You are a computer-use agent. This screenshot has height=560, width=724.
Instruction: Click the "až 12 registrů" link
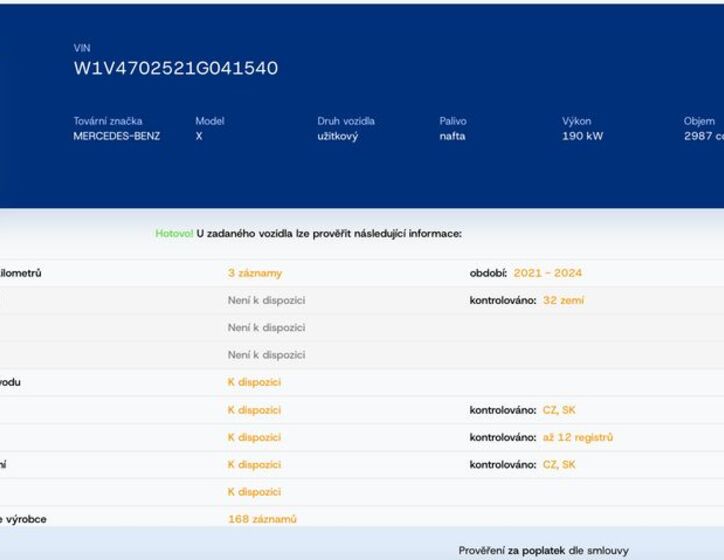click(x=577, y=437)
